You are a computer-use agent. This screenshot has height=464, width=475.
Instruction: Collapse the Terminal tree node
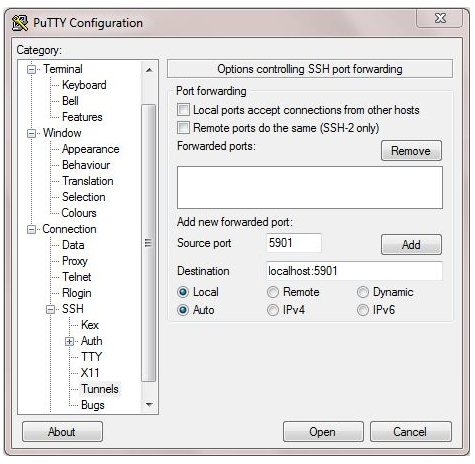[31, 69]
